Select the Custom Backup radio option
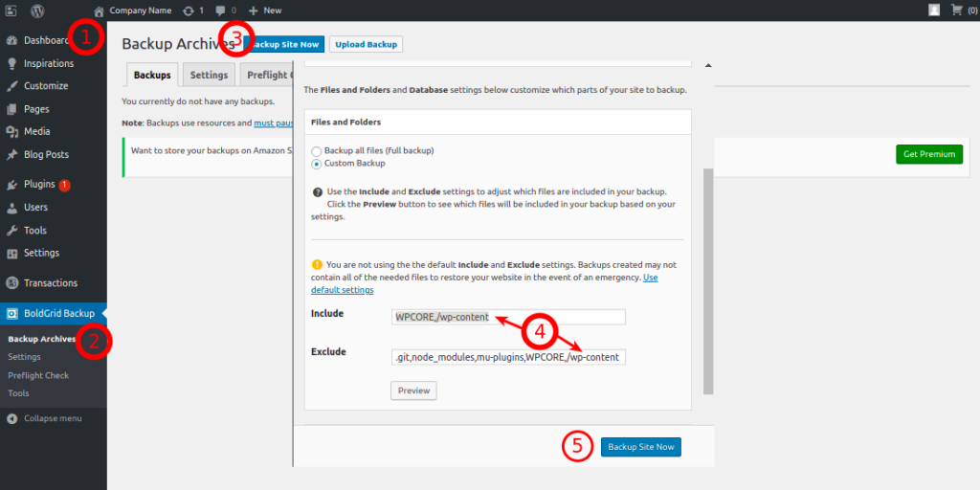Viewport: 980px width, 490px height. point(316,164)
